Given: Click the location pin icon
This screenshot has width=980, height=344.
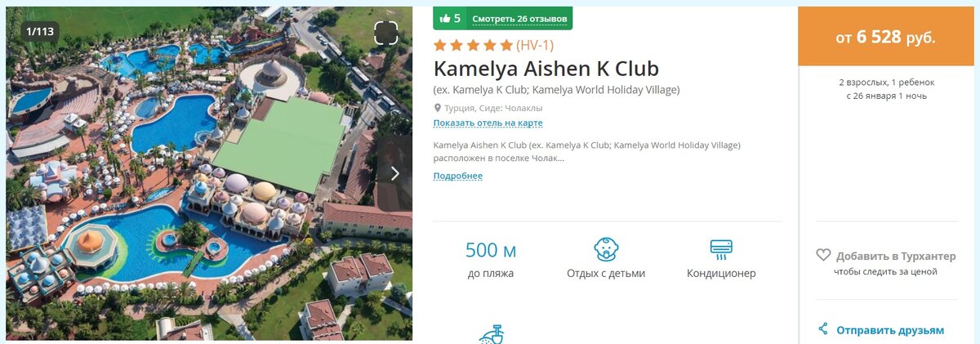Looking at the screenshot, I should coord(438,108).
